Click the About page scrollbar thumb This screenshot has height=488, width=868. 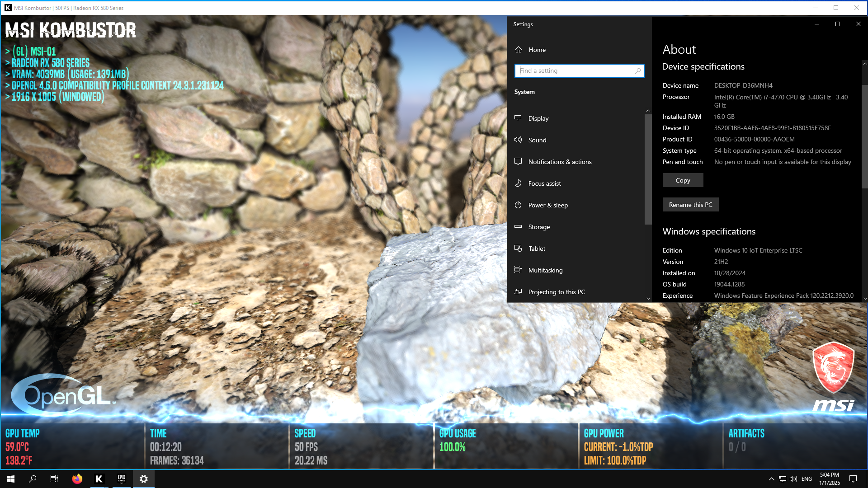[865, 136]
